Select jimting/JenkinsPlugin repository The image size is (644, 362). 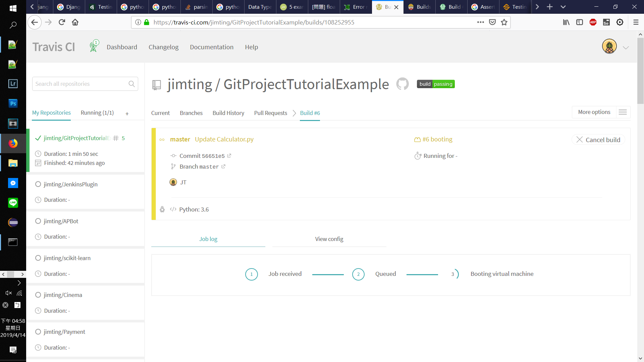(x=70, y=184)
